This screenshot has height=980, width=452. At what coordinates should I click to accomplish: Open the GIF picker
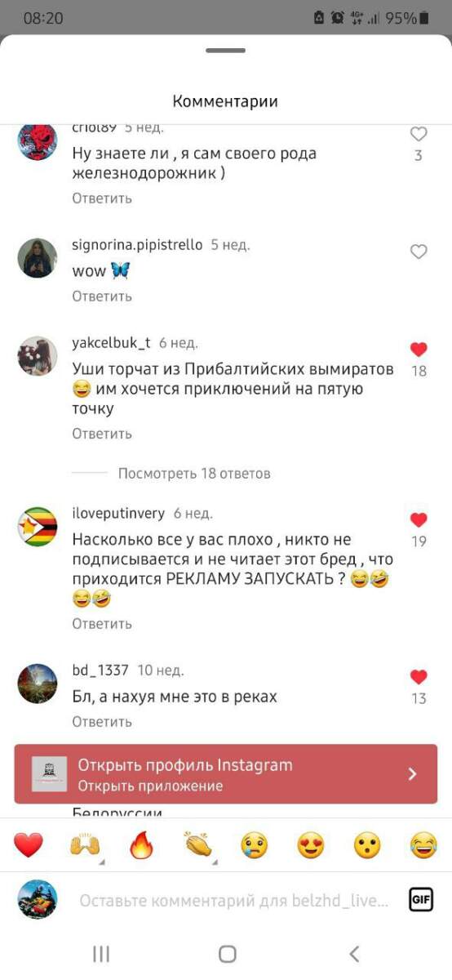421,900
